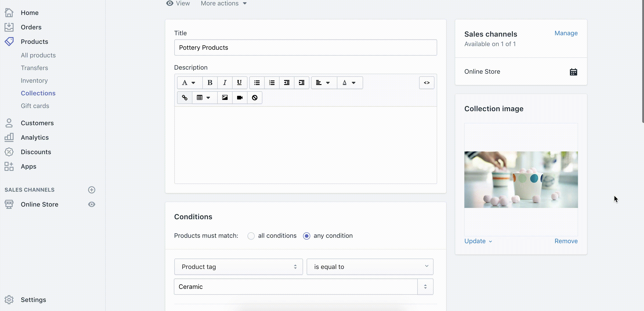Clear formatting with the circle-slash icon

coord(254,98)
